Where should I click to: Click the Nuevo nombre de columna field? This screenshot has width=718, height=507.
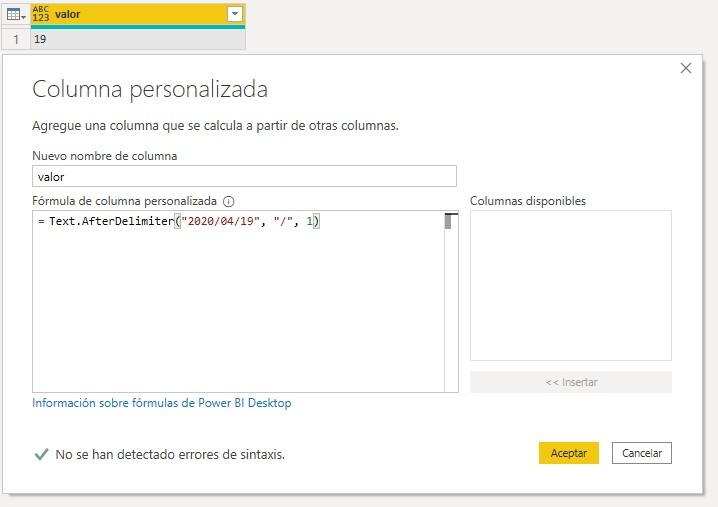click(244, 176)
